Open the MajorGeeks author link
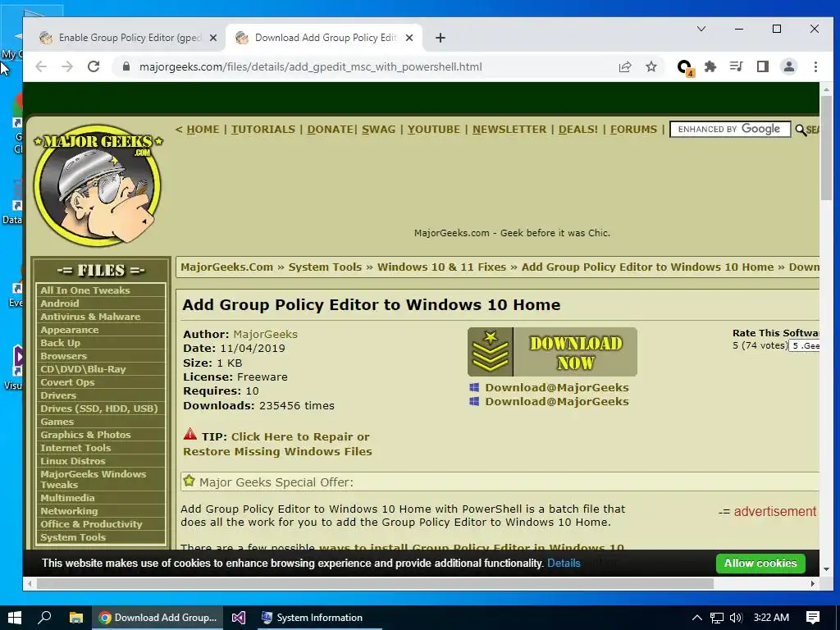Viewport: 840px width, 630px height. pos(265,335)
